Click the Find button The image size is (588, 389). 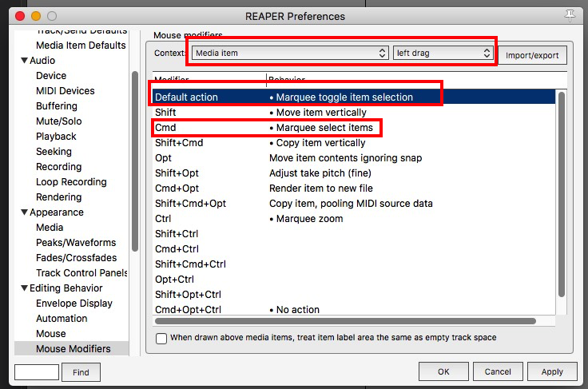(81, 372)
